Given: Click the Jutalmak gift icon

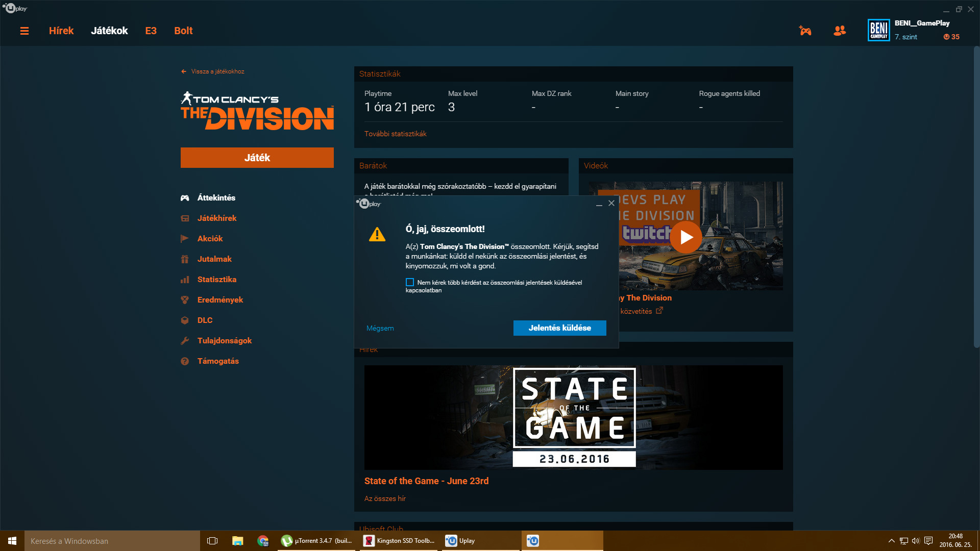Looking at the screenshot, I should pos(185,259).
